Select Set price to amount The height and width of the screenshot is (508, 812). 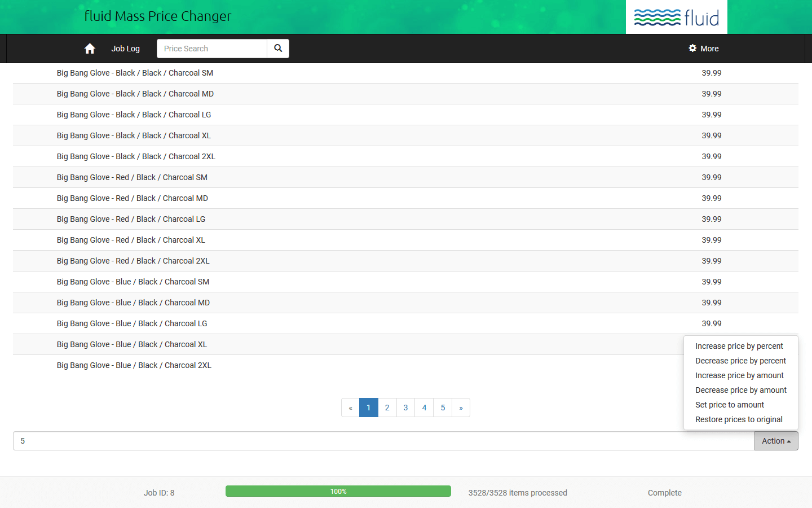[730, 405]
